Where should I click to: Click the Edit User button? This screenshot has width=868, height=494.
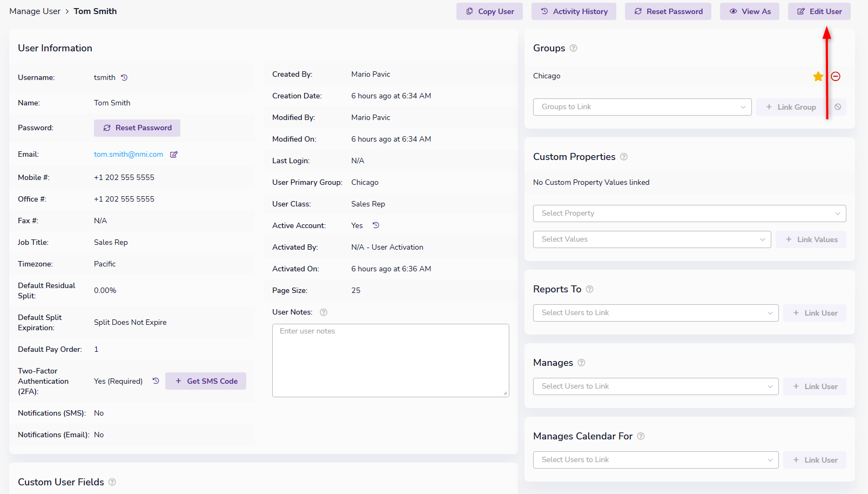pyautogui.click(x=819, y=11)
